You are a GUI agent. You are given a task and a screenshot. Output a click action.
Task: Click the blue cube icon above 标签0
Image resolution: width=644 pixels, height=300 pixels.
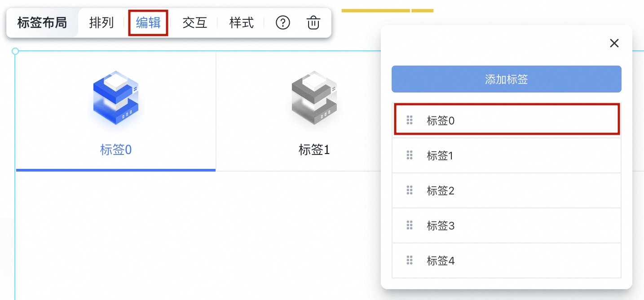[x=116, y=97]
